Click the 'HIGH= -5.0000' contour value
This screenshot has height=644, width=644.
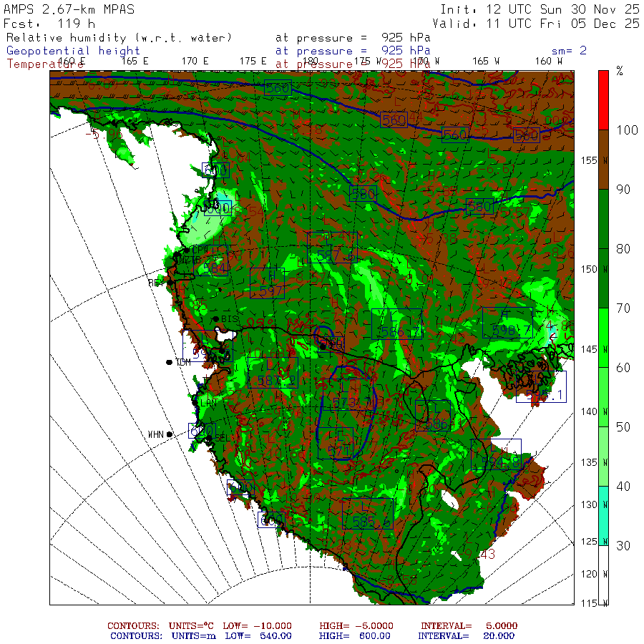pos(356,626)
